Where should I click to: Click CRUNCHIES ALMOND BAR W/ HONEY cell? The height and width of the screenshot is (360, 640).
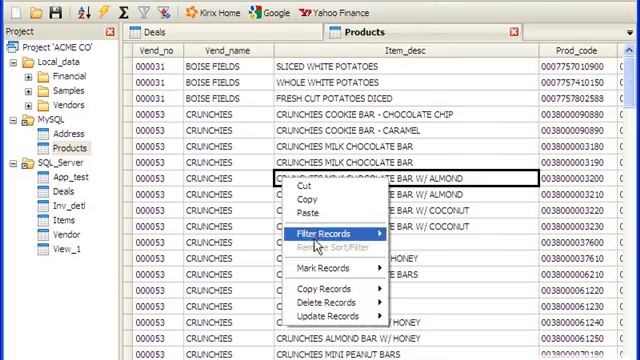pos(406,338)
